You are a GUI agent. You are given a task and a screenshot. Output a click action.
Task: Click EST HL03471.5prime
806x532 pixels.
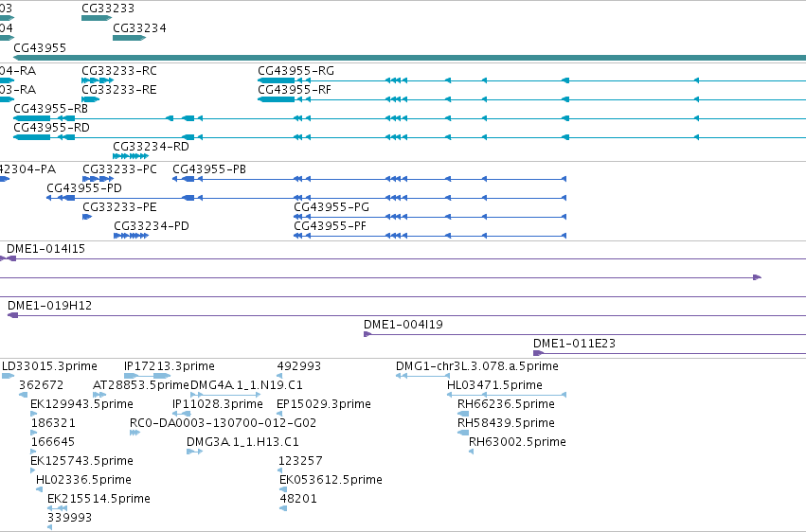point(494,385)
